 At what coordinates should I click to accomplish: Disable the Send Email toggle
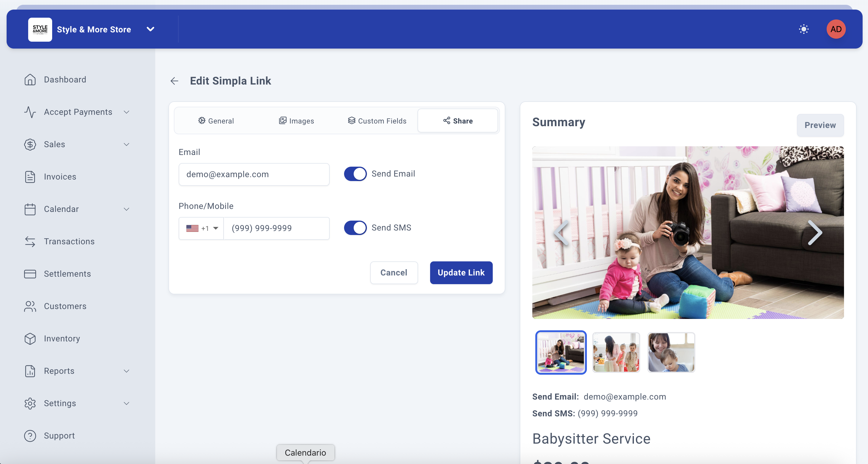point(355,174)
